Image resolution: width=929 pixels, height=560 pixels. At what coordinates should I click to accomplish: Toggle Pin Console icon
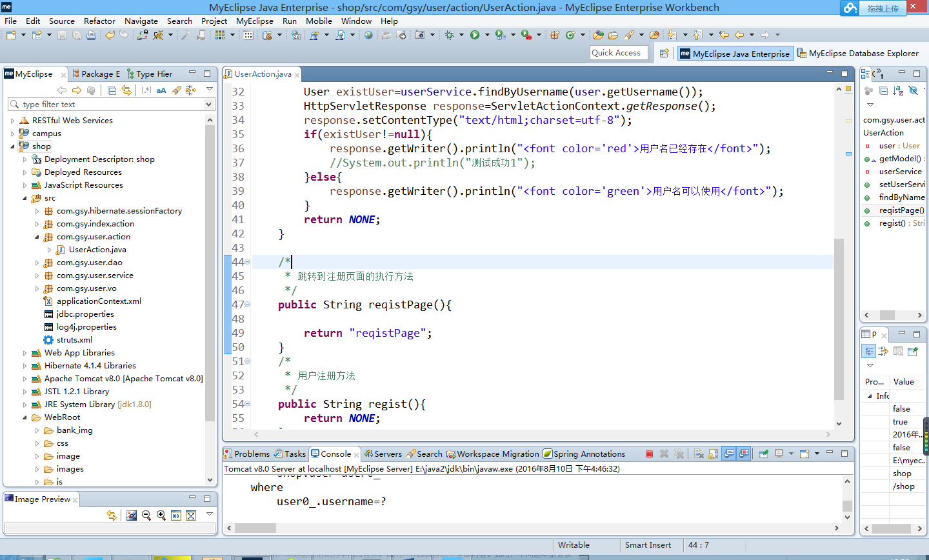coord(763,454)
